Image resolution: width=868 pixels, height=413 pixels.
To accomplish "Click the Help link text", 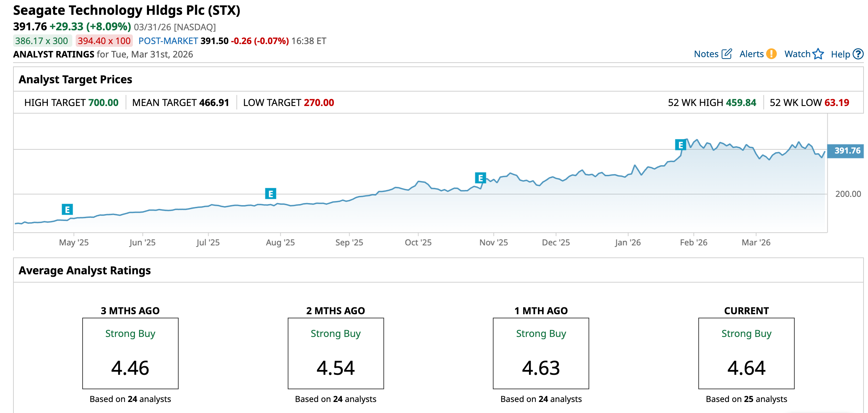I will pyautogui.click(x=840, y=54).
